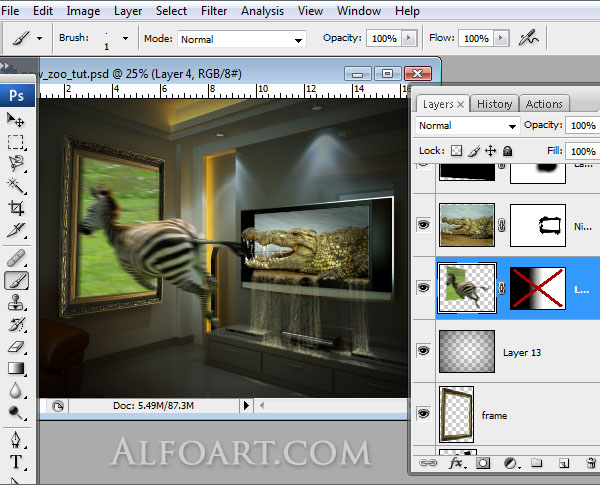Open the File menu
This screenshot has width=600, height=485.
[x=10, y=11]
